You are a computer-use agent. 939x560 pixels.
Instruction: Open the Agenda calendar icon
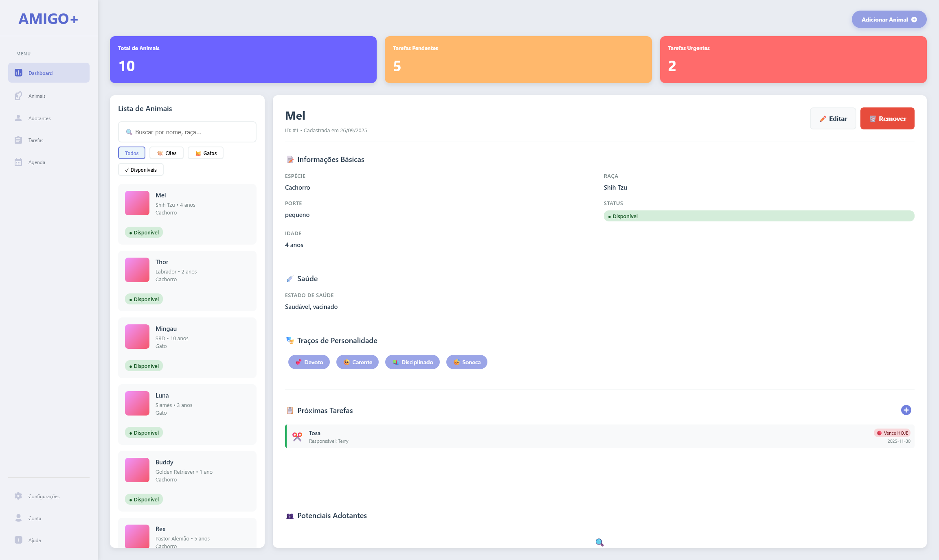[x=18, y=162]
